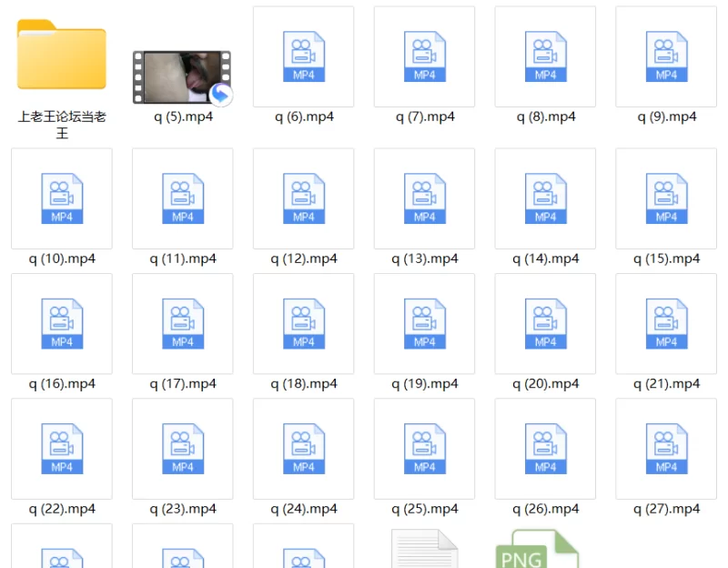Select the label q (9).mp4
This screenshot has width=728, height=568.
(x=667, y=117)
